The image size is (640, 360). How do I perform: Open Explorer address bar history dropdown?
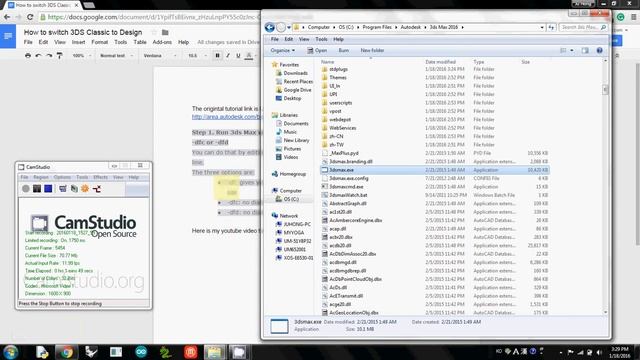pos(542,27)
